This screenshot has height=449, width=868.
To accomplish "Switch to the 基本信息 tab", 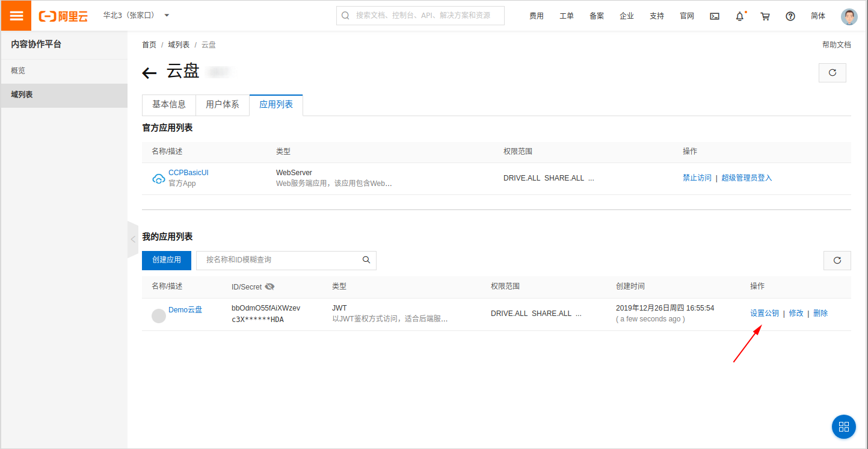I will coord(169,105).
